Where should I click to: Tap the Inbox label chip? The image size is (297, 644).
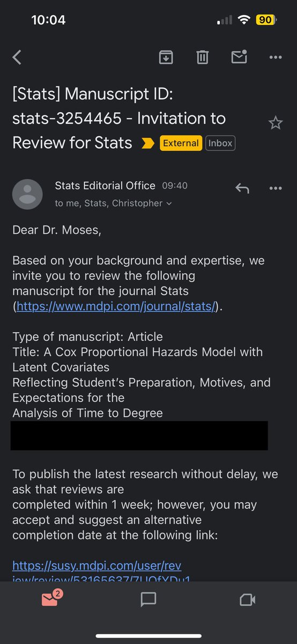coord(220,143)
